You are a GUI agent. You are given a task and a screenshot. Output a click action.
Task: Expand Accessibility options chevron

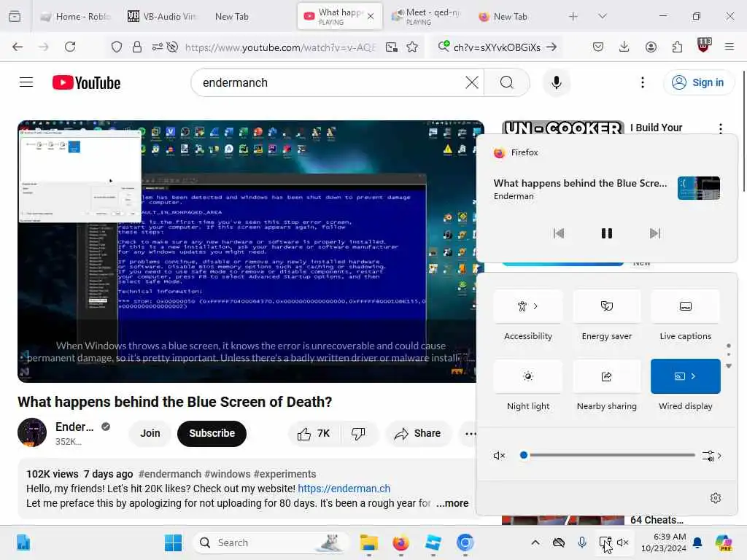535,306
